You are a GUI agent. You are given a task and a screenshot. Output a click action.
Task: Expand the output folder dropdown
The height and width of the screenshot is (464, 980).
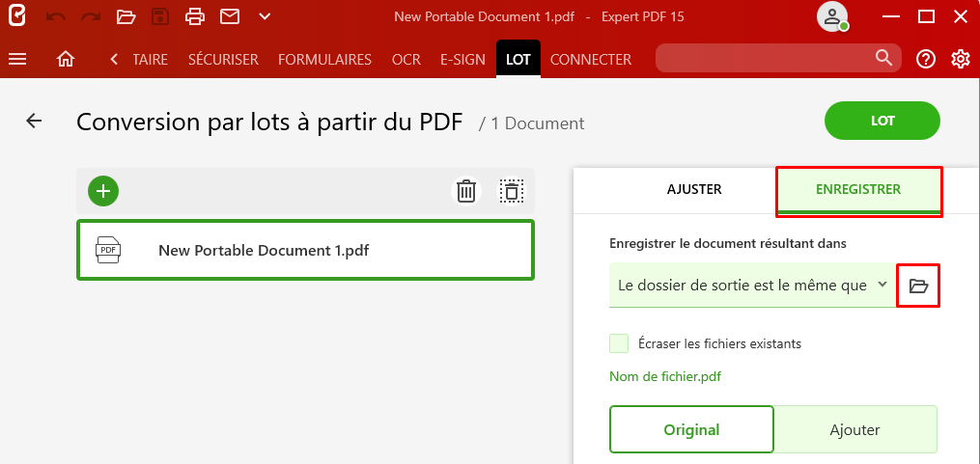click(750, 286)
